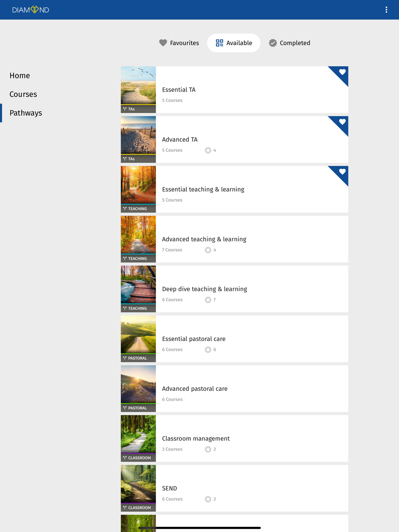Image resolution: width=399 pixels, height=532 pixels.
Task: Toggle favourite heart on Advanced TA
Action: [x=342, y=122]
